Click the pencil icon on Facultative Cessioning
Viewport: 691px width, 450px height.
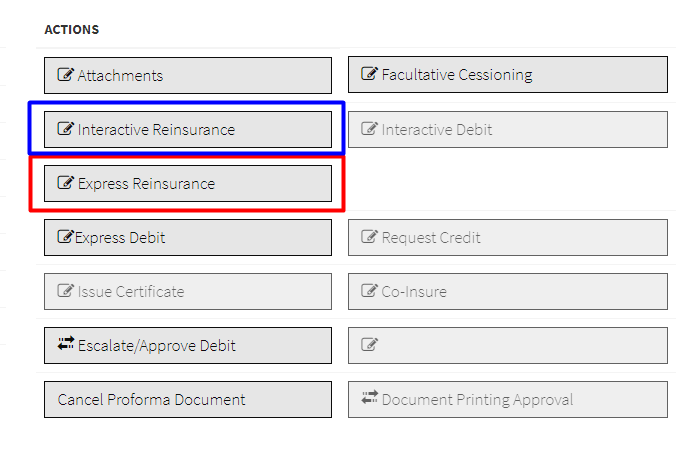click(x=370, y=75)
